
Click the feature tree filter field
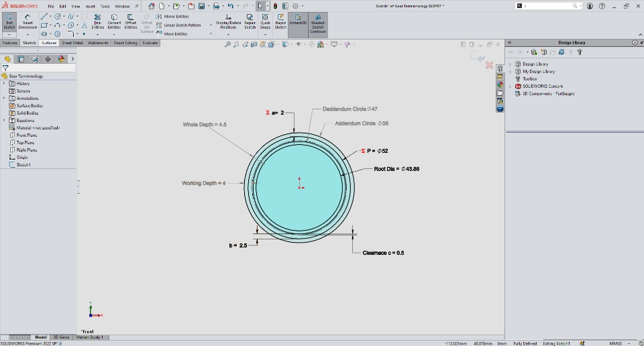coord(38,68)
